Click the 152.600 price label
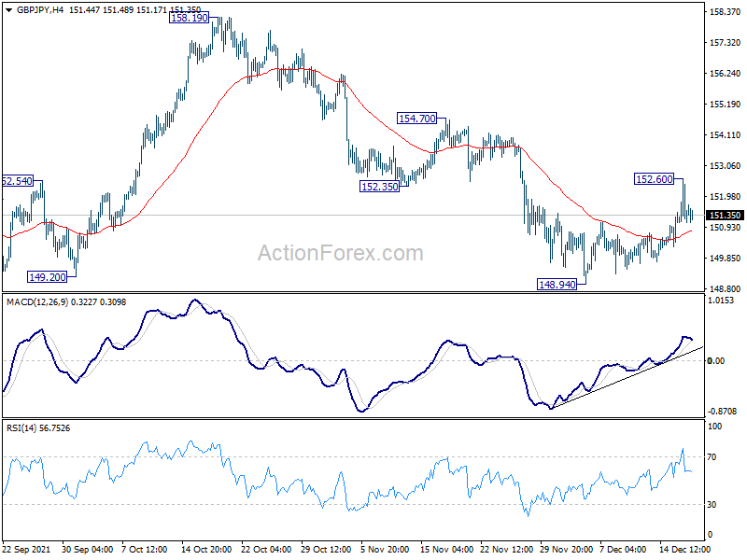The width and height of the screenshot is (747, 560). click(655, 179)
